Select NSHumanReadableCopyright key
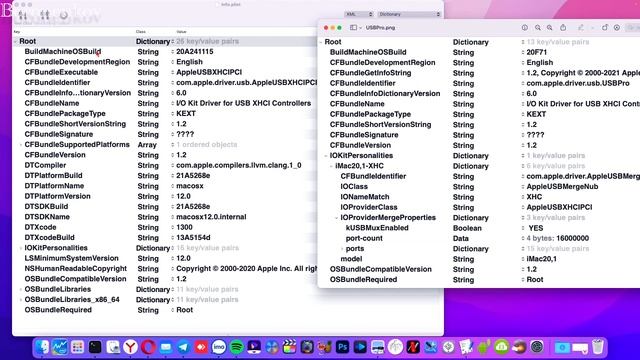Image resolution: width=640 pixels, height=360 pixels. [x=76, y=269]
